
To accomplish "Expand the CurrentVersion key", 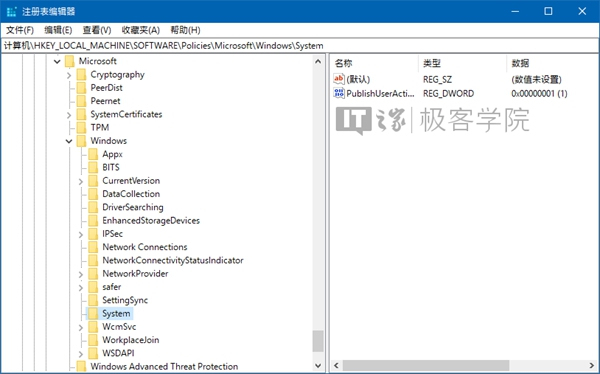I will point(81,181).
